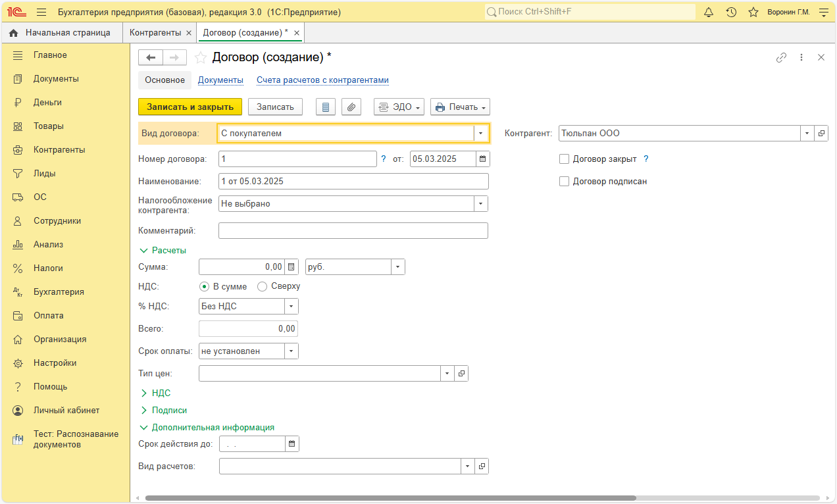Add contract to favorites with star icon
837x504 pixels.
[201, 58]
